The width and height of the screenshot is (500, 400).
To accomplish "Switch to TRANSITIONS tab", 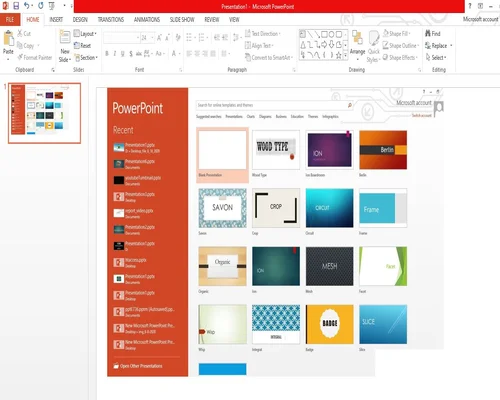I will [x=111, y=19].
